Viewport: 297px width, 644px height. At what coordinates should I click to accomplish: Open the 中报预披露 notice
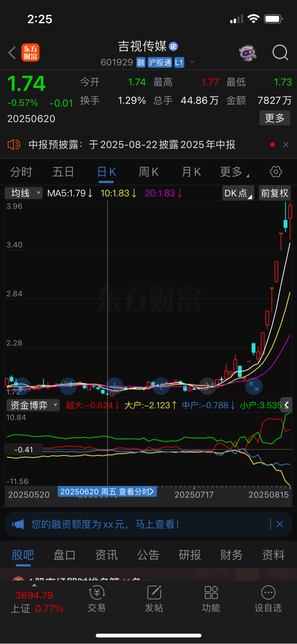tap(132, 145)
